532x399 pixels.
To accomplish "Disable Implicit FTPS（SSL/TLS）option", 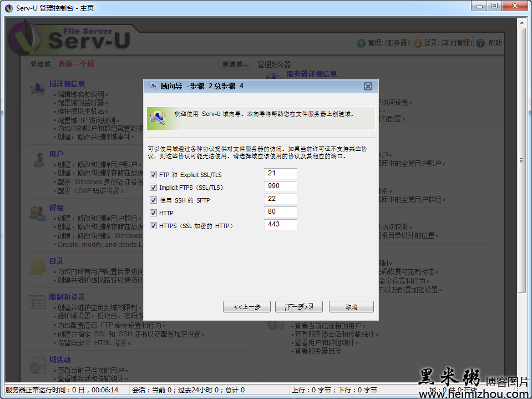I will [154, 186].
